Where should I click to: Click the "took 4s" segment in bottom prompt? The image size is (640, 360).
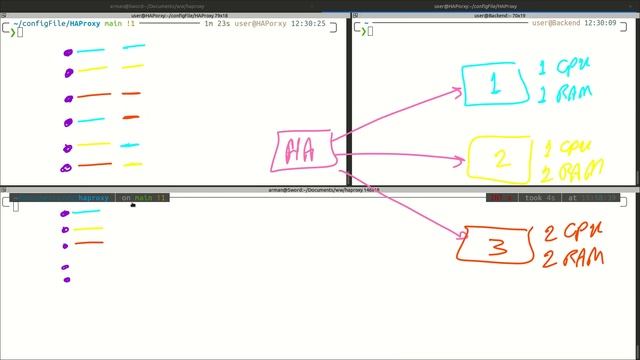click(x=540, y=198)
